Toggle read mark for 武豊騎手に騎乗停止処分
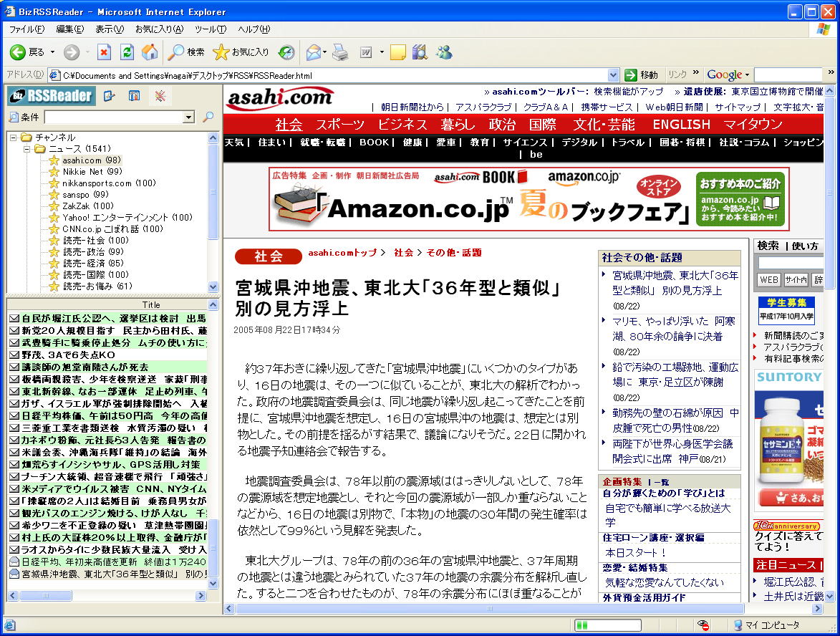This screenshot has width=840, height=636. coord(15,342)
